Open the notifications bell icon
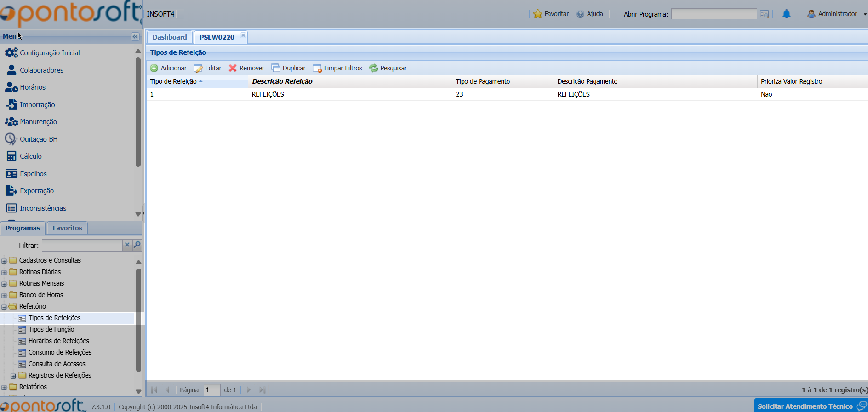This screenshot has width=868, height=412. tap(787, 14)
